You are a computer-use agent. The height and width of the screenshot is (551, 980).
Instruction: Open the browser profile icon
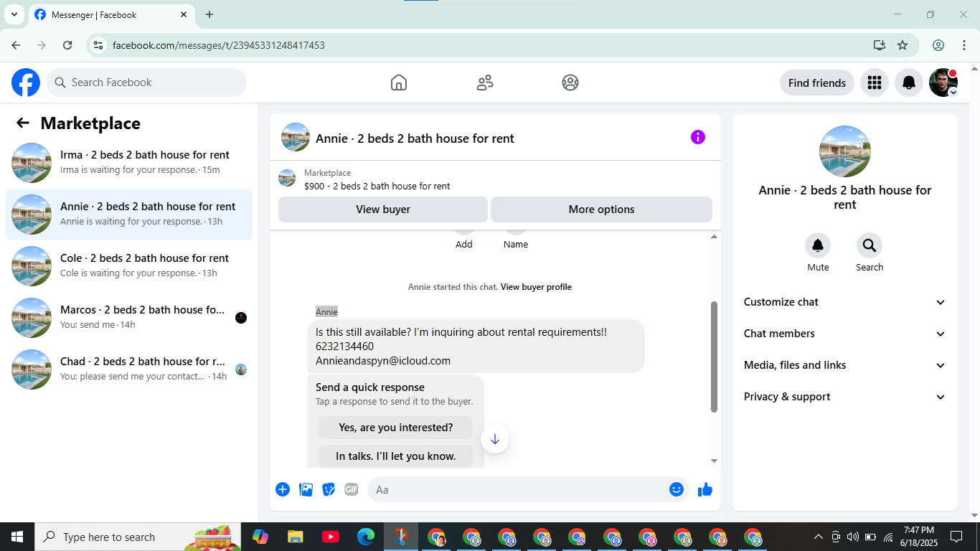938,45
